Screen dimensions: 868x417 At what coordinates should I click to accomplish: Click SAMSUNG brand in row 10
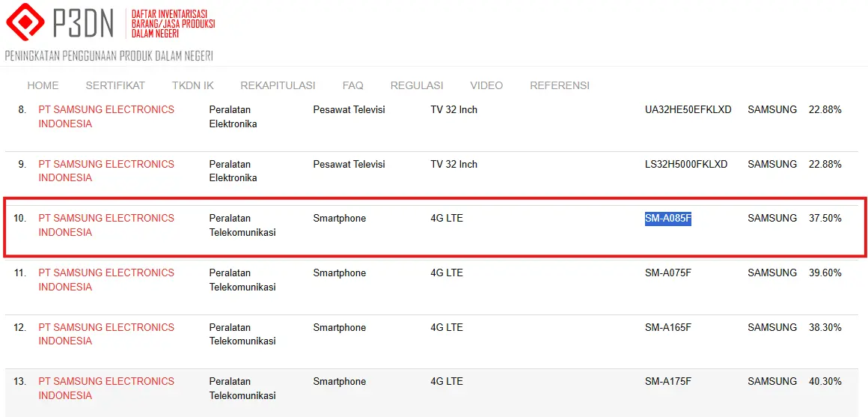click(772, 218)
